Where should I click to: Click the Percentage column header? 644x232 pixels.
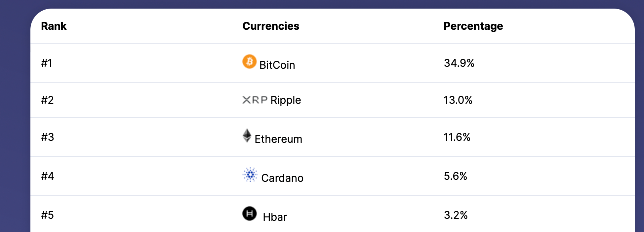click(x=473, y=26)
